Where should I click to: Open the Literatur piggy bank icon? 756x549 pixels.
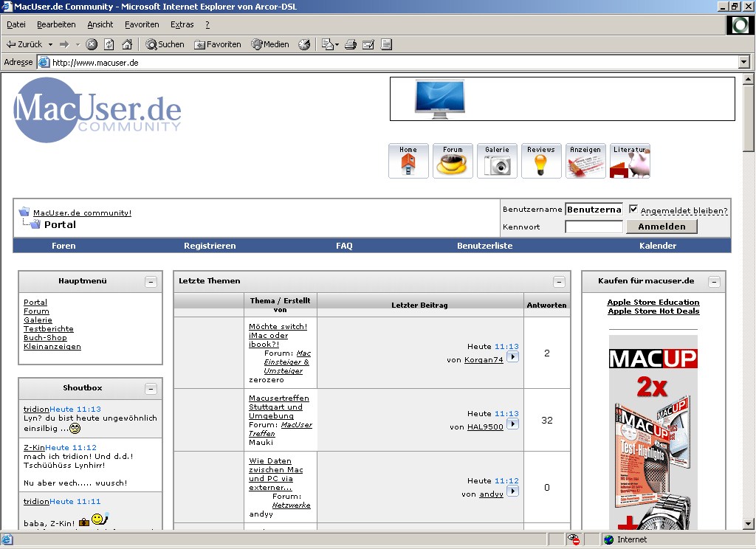click(630, 161)
